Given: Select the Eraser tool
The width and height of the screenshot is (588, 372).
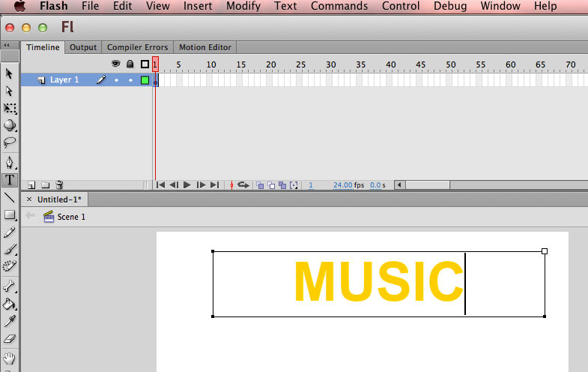Looking at the screenshot, I should point(10,338).
